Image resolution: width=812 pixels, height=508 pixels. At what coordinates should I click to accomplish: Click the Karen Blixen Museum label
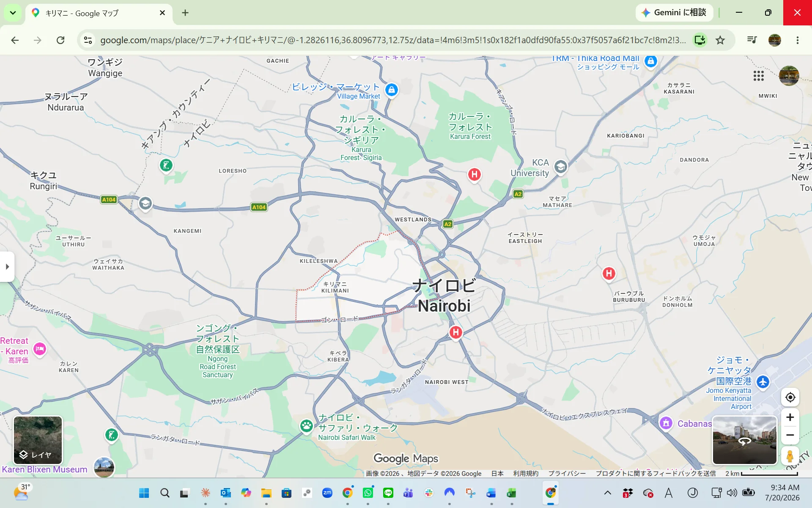(x=44, y=469)
